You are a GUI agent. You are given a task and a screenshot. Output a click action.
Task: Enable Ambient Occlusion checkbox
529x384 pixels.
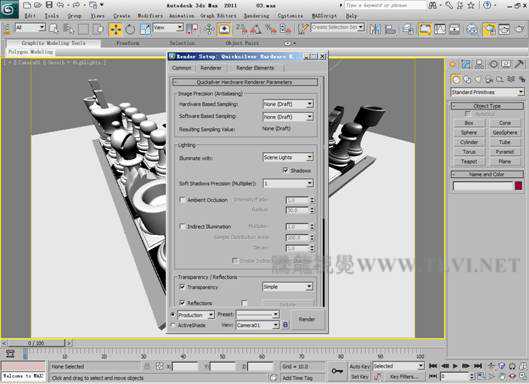(182, 200)
